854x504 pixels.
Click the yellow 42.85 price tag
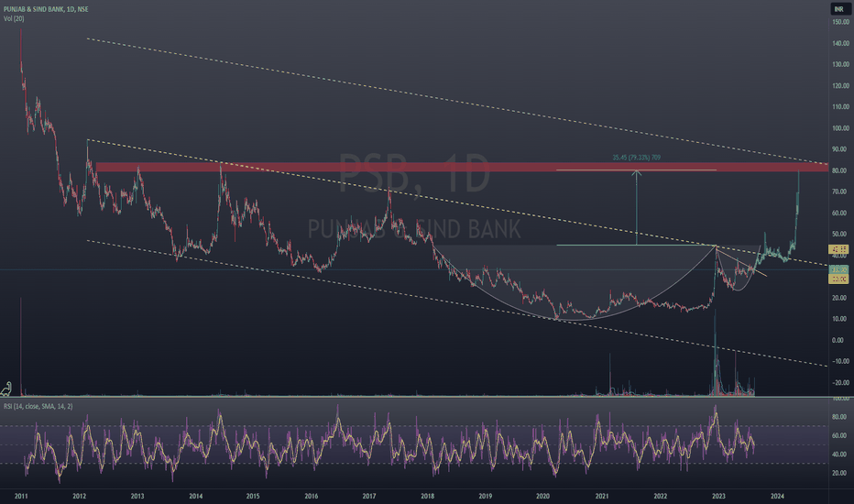(x=838, y=249)
